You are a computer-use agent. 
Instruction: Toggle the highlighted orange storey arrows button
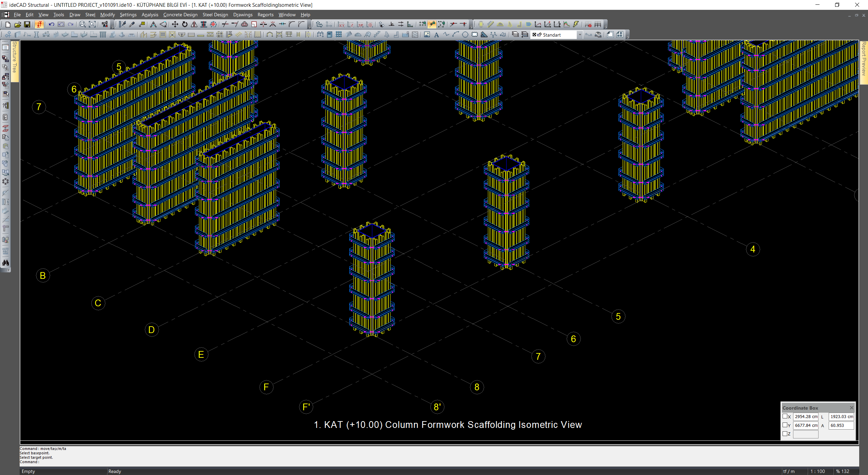click(x=39, y=24)
